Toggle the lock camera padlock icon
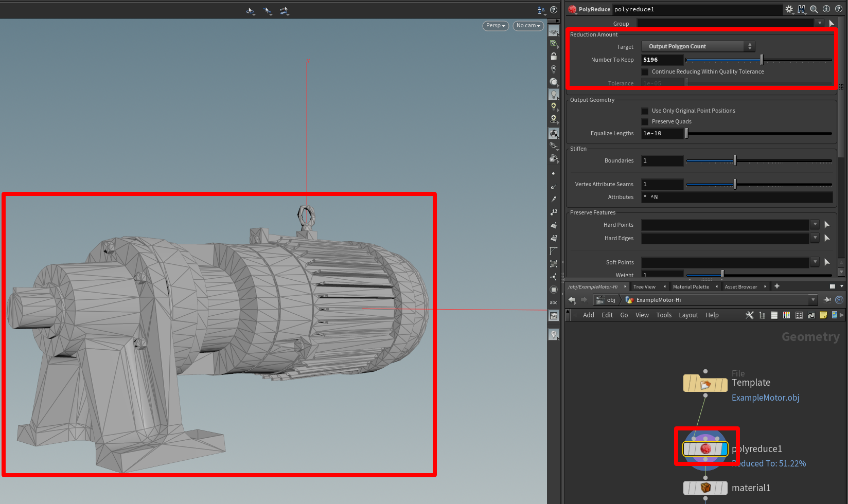This screenshot has width=848, height=504. (554, 56)
